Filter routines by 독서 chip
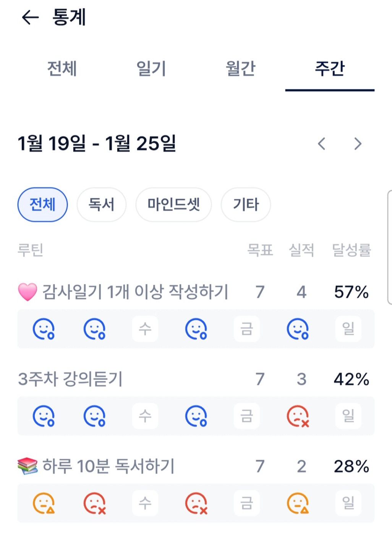Image resolution: width=392 pixels, height=548 pixels. pos(101,204)
